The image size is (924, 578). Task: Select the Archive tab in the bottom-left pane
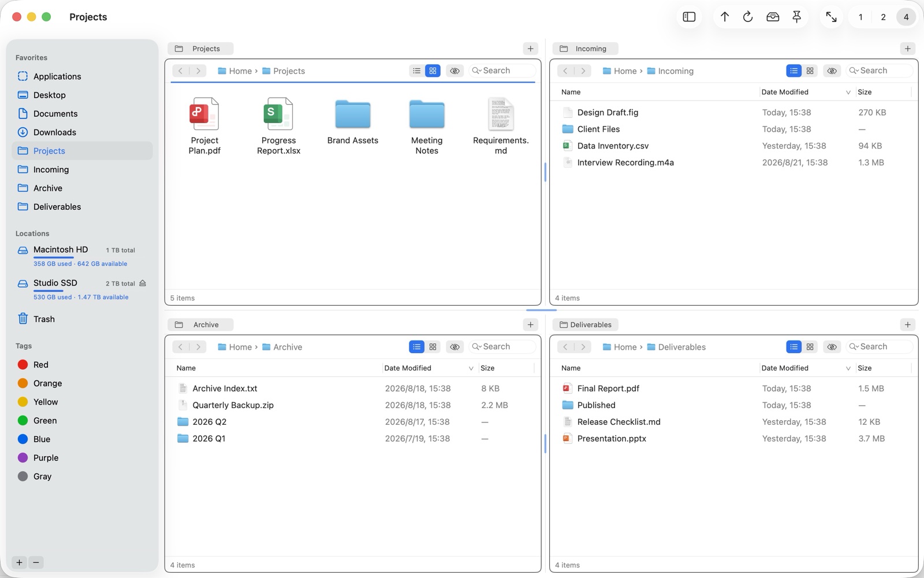(200, 325)
